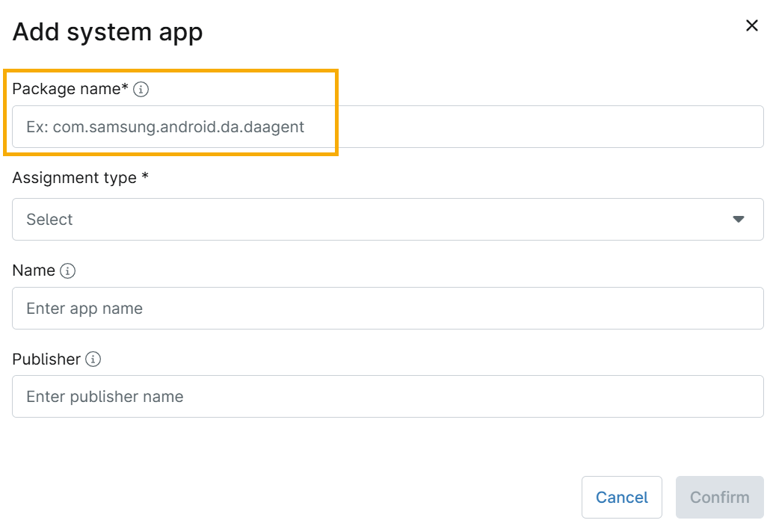Click the Enter publisher name field
The height and width of the screenshot is (532, 770).
coord(387,397)
